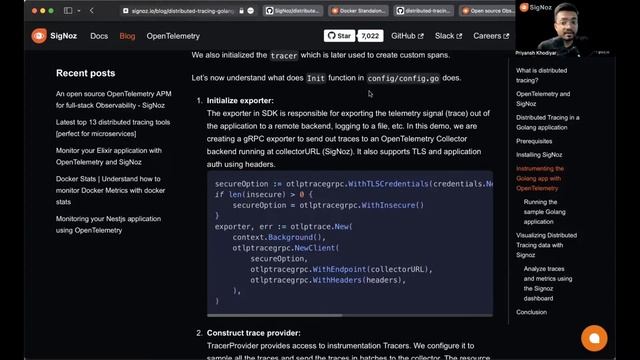Jump to Distributed Tracing in a Golang application
640x360 pixels.
pyautogui.click(x=547, y=122)
